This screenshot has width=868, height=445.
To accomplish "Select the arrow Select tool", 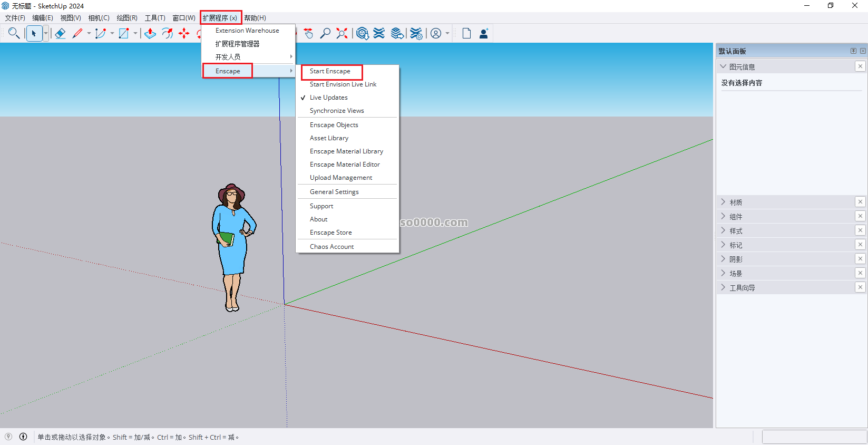I will click(x=34, y=33).
